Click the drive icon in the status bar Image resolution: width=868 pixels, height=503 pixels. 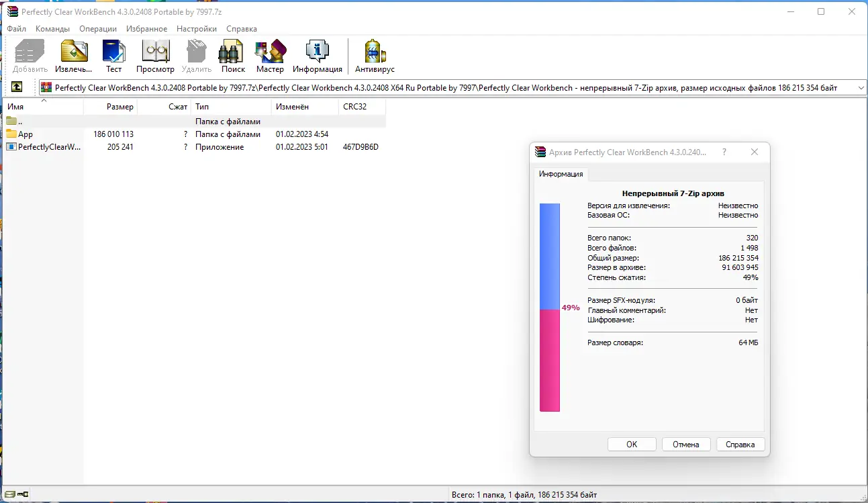[9, 495]
